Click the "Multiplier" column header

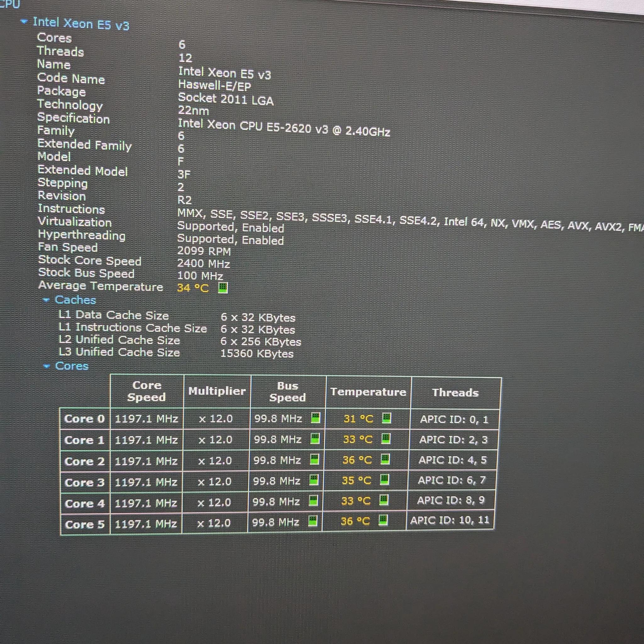click(x=217, y=391)
